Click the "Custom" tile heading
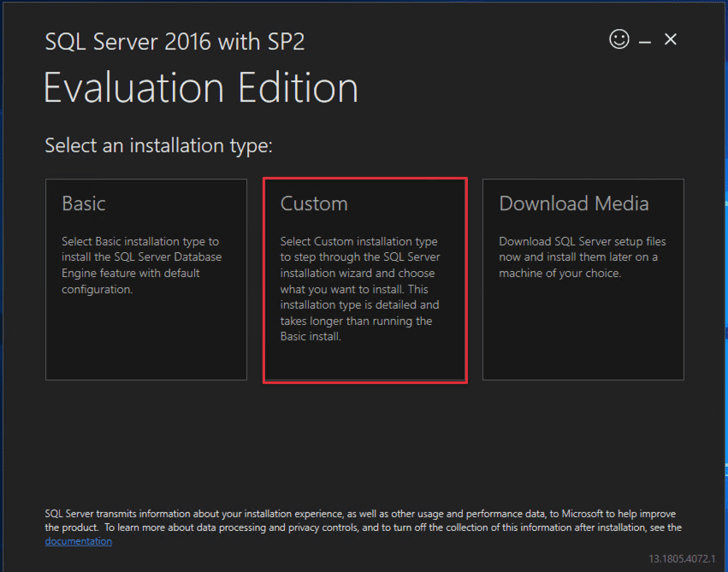This screenshot has height=572, width=728. coord(314,203)
